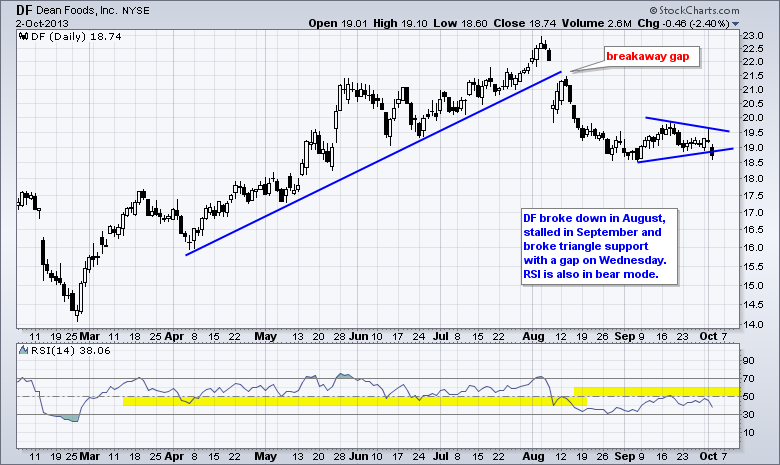Click the 70 level on the RSI scale
Screen dimensions: 780x465
748,378
